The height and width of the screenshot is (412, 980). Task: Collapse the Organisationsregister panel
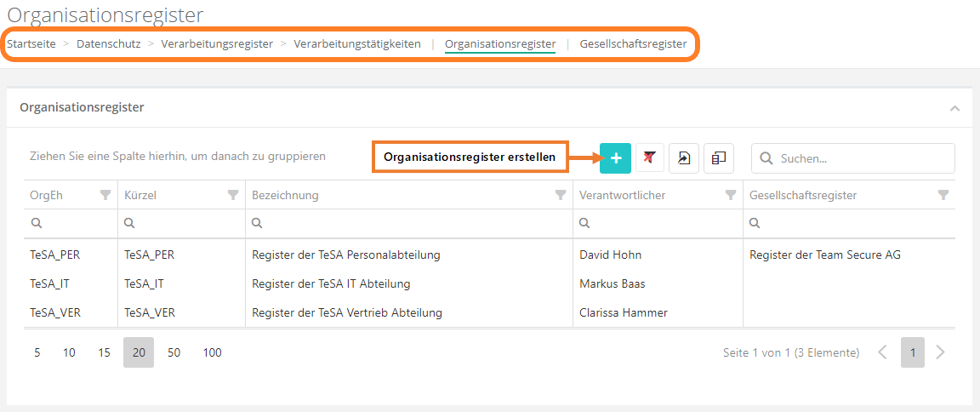[x=954, y=108]
